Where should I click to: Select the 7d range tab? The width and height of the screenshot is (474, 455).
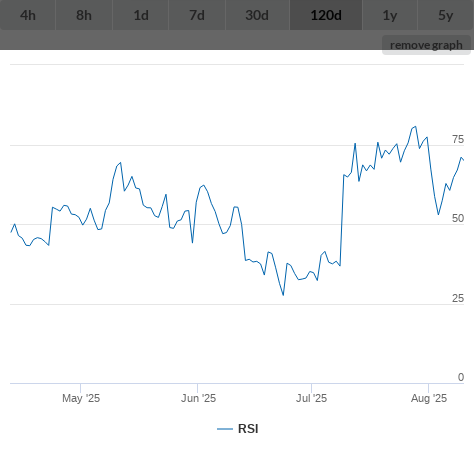197,15
